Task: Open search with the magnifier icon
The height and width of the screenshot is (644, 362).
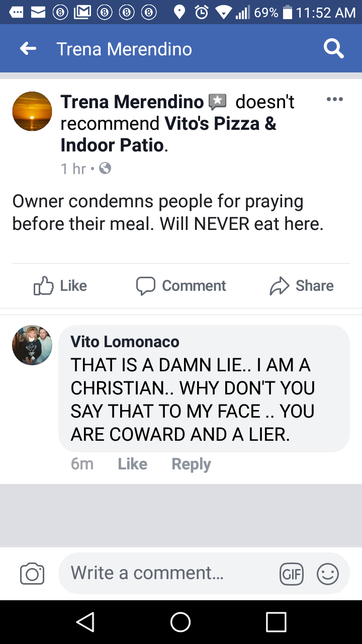Action: point(333,49)
